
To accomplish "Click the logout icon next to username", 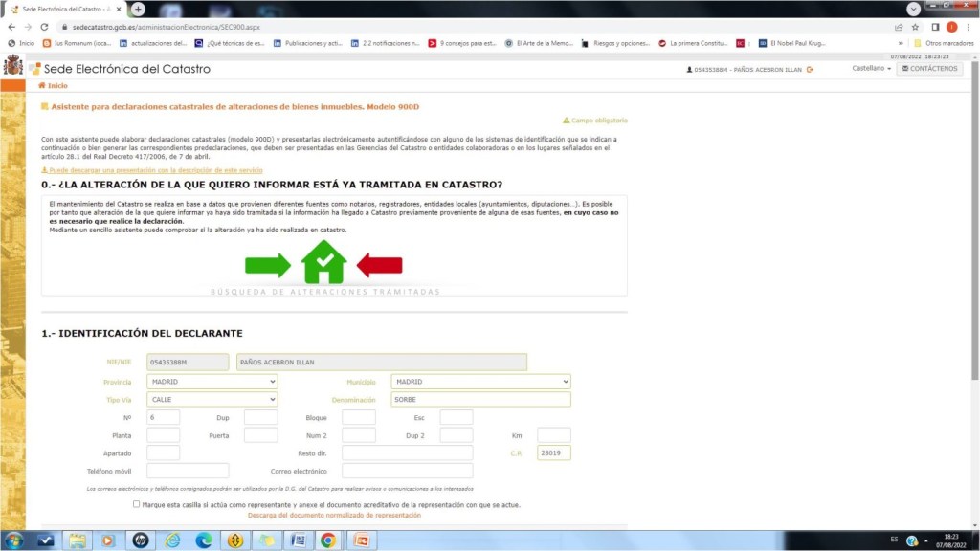I will tap(811, 70).
